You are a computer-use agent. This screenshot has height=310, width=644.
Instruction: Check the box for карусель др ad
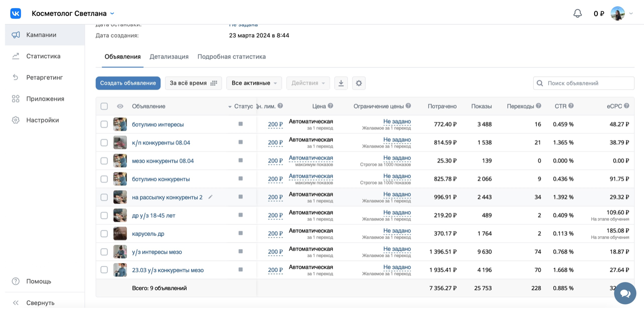coord(104,234)
